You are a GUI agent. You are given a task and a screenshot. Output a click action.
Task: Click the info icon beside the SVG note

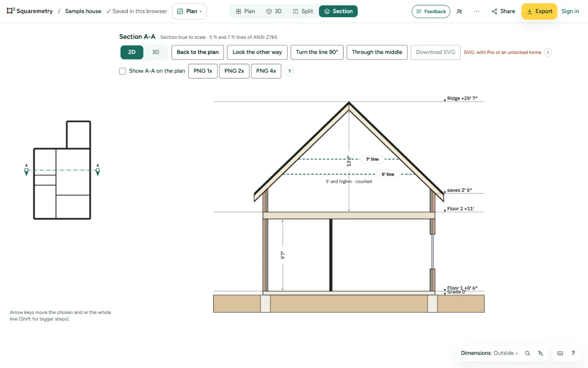(548, 52)
